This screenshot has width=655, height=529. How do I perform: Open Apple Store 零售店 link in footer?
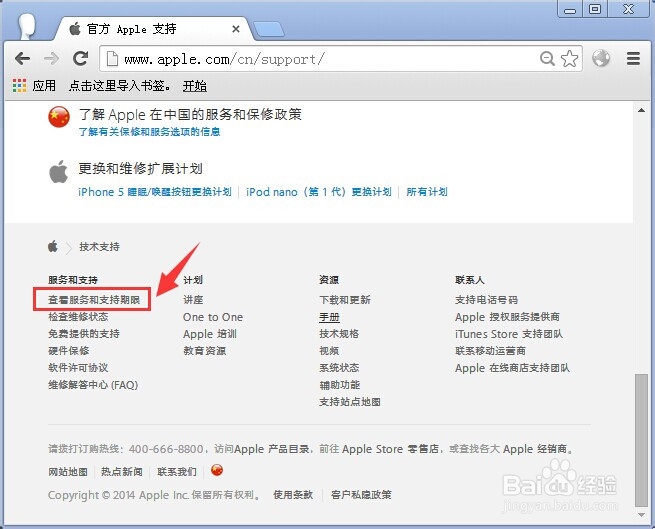[x=390, y=449]
